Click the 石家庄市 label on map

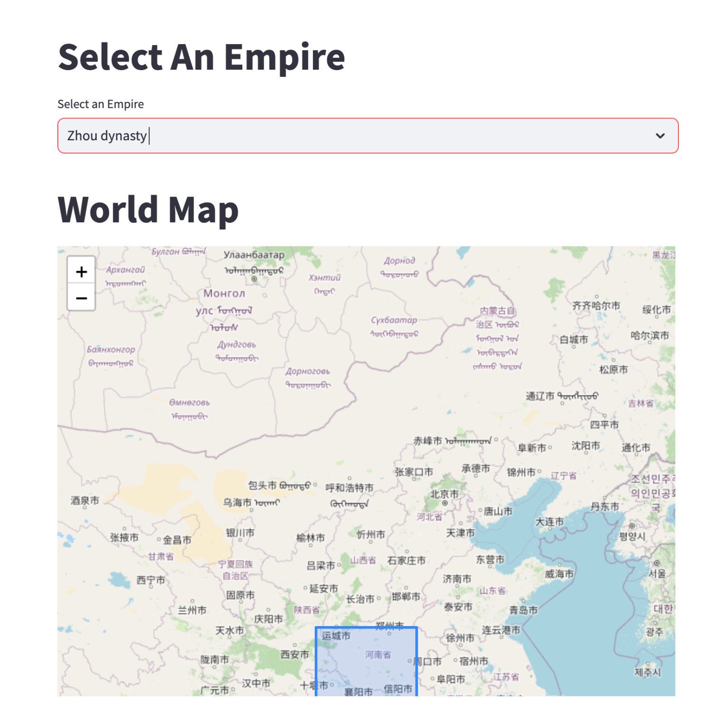(406, 560)
